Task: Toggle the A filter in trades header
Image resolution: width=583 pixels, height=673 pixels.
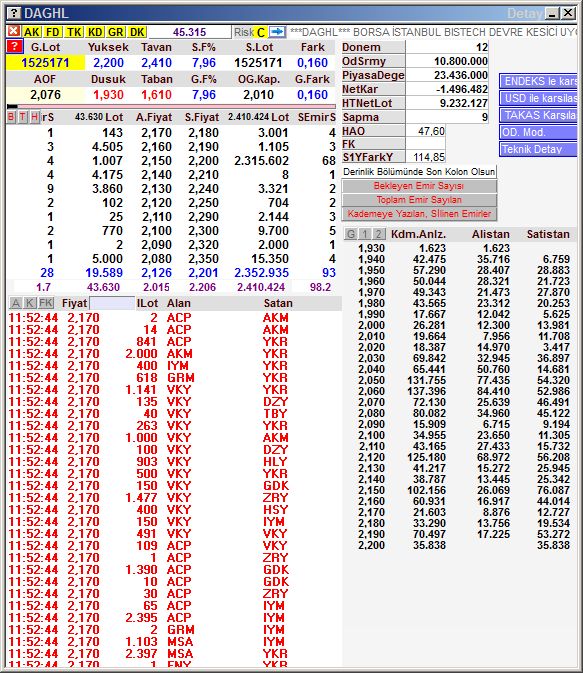Action: pos(15,303)
